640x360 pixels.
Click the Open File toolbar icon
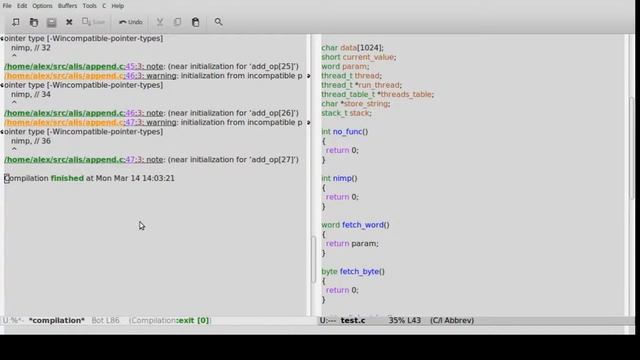[x=33, y=22]
